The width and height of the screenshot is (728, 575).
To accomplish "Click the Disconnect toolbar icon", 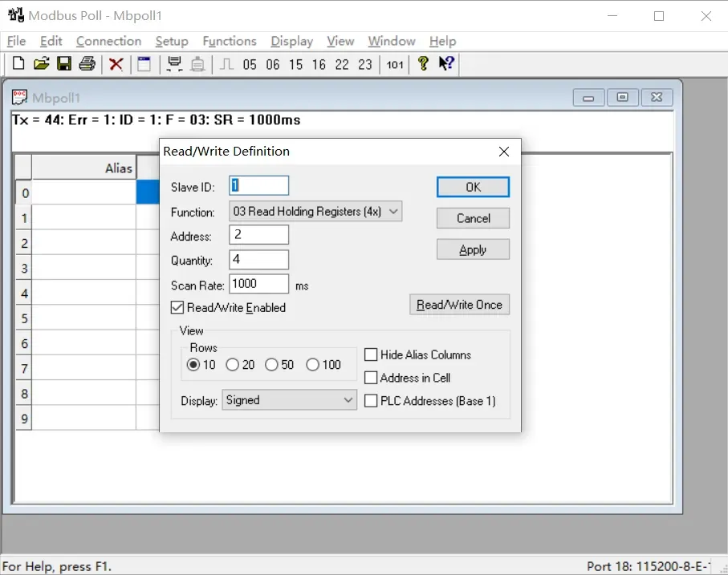I will [x=197, y=64].
